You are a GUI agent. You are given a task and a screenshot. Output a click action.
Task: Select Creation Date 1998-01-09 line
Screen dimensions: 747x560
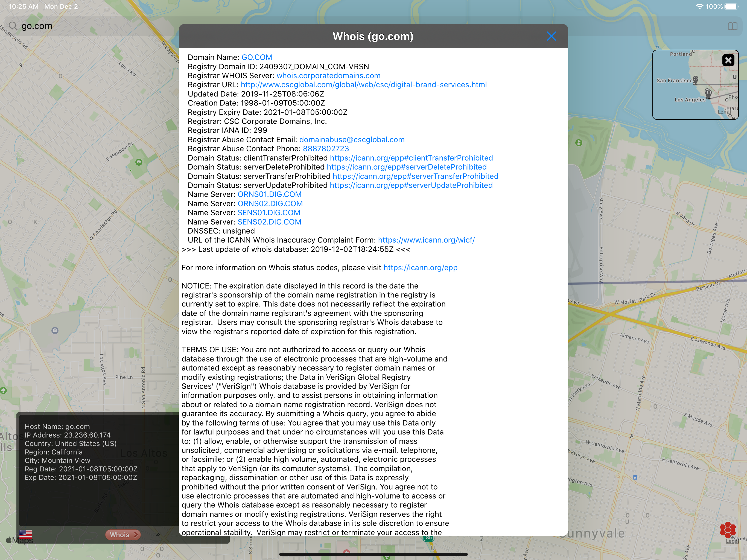tap(256, 103)
